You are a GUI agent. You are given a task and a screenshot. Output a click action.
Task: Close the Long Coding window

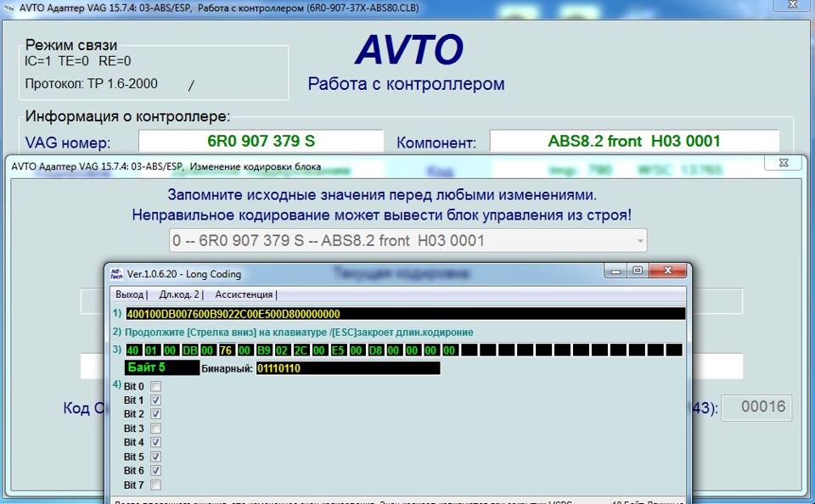[668, 271]
